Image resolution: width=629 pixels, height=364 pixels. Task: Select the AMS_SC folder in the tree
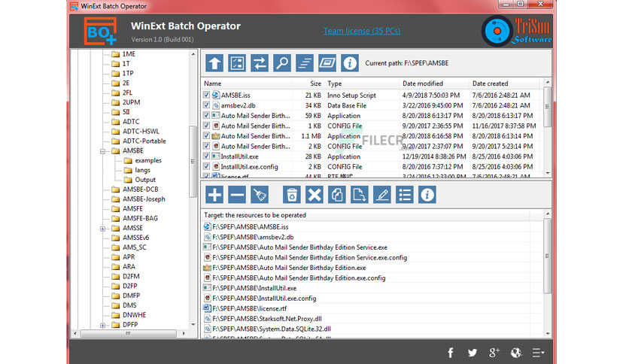[x=135, y=247]
